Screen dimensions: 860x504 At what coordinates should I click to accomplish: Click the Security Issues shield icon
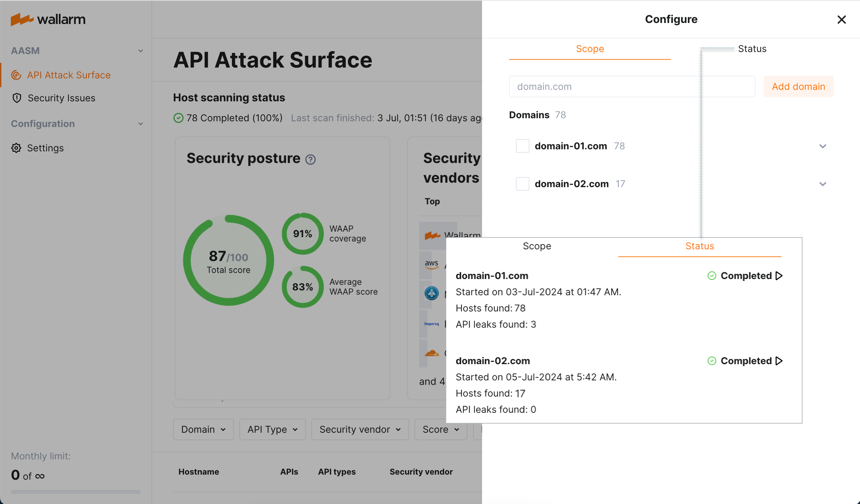tap(17, 98)
